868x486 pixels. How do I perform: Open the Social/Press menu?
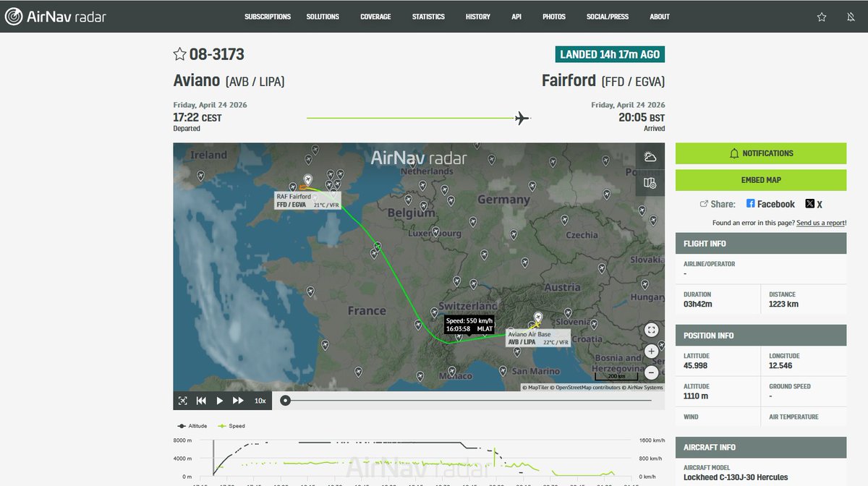608,17
